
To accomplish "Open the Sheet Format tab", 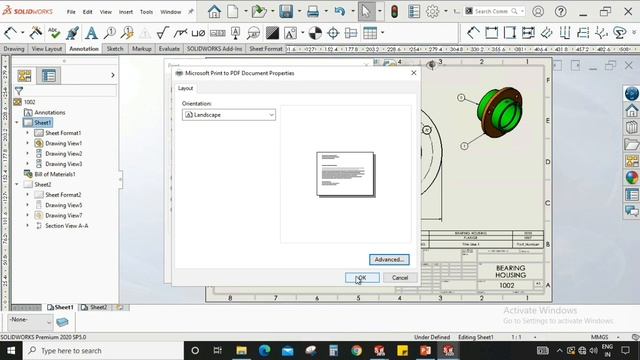I will click(266, 49).
